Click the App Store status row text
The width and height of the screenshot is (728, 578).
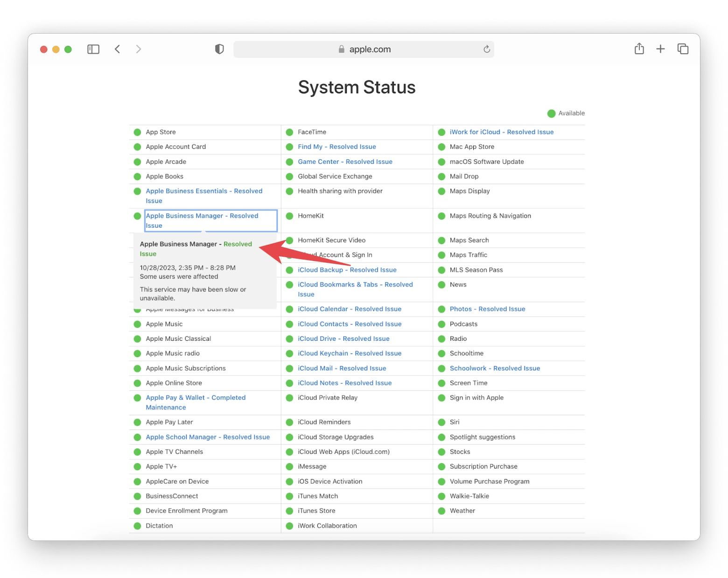[x=161, y=132]
